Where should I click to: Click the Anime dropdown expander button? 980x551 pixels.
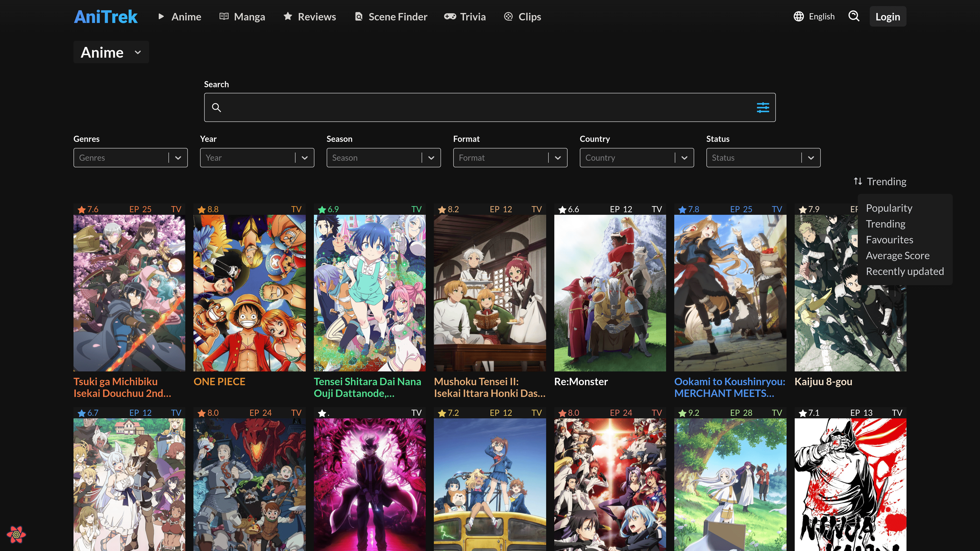[x=138, y=52]
